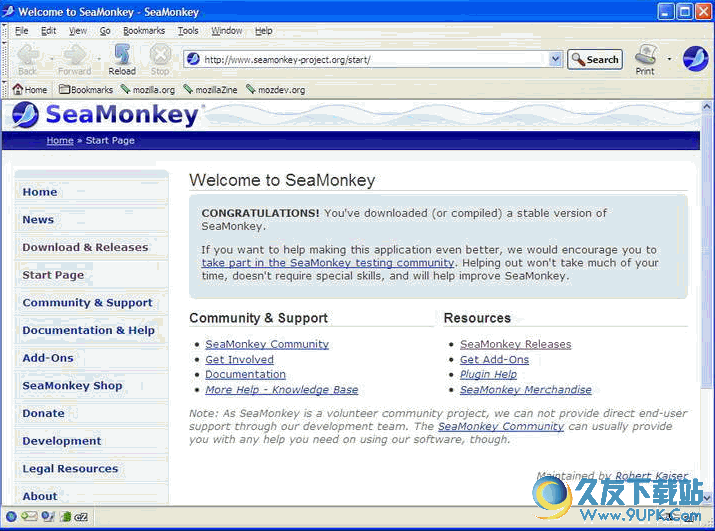Open the mozilla.org bookmark
Screen dimensions: 715x531
tap(148, 89)
